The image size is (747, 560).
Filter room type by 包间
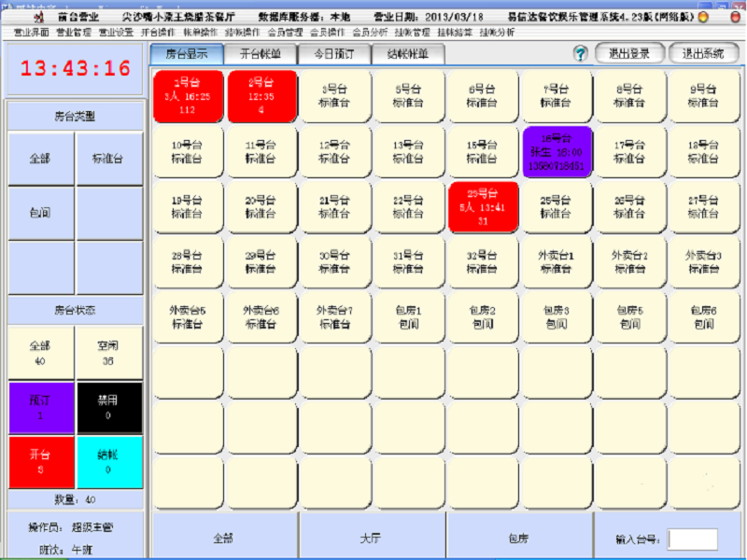pyautogui.click(x=40, y=213)
